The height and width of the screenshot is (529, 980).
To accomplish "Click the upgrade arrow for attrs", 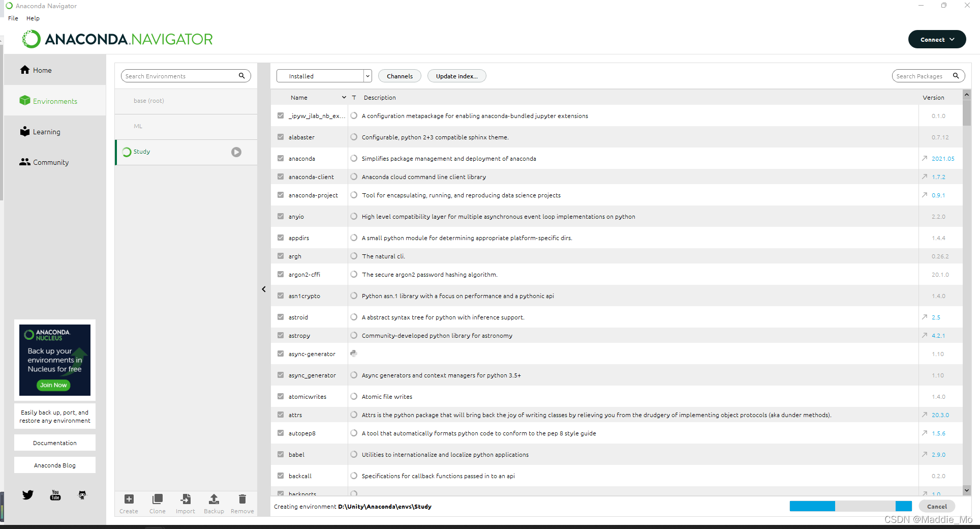I will [x=925, y=415].
